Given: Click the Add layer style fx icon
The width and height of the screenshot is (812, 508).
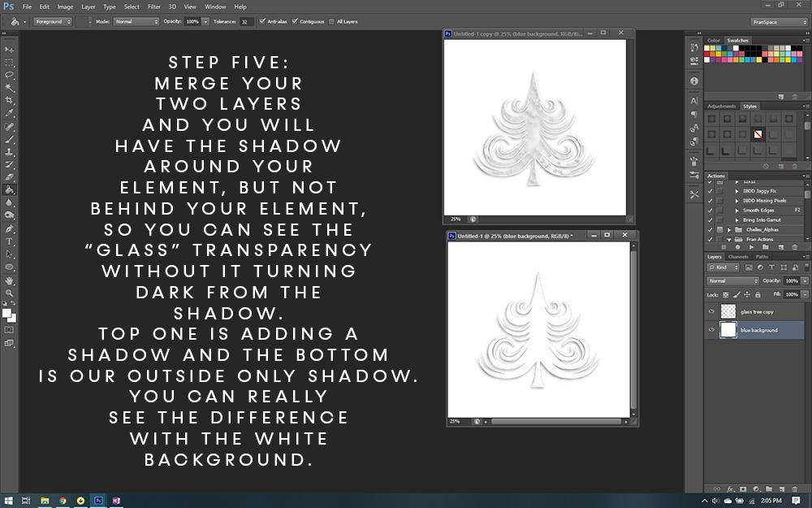Looking at the screenshot, I should (x=731, y=488).
